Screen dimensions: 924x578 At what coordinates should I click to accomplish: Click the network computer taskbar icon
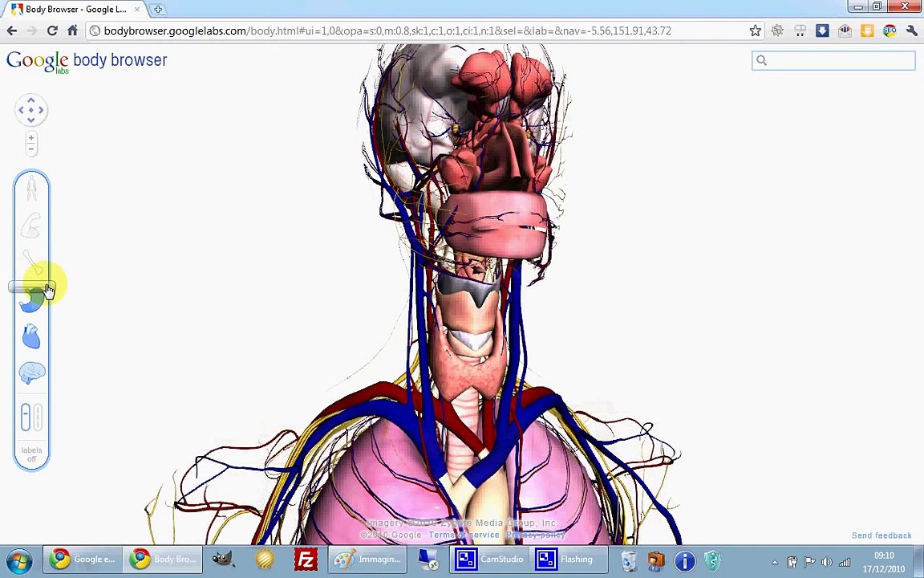[428, 559]
